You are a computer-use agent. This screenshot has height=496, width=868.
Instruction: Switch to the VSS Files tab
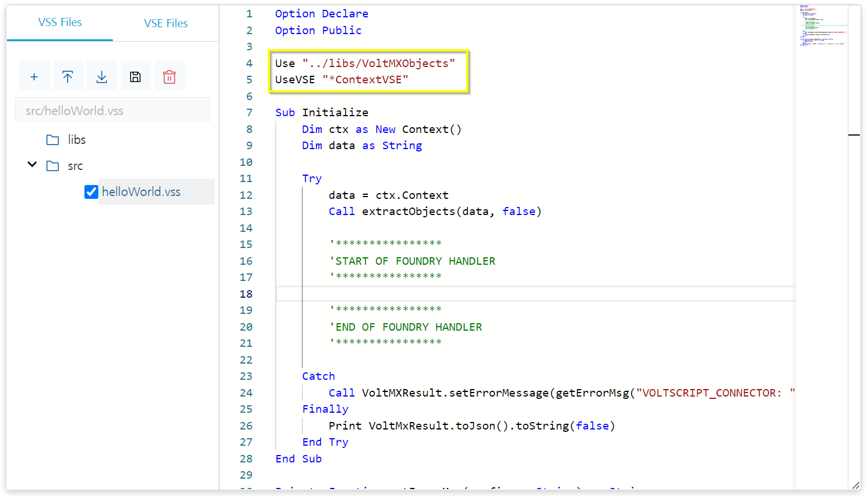tap(60, 23)
